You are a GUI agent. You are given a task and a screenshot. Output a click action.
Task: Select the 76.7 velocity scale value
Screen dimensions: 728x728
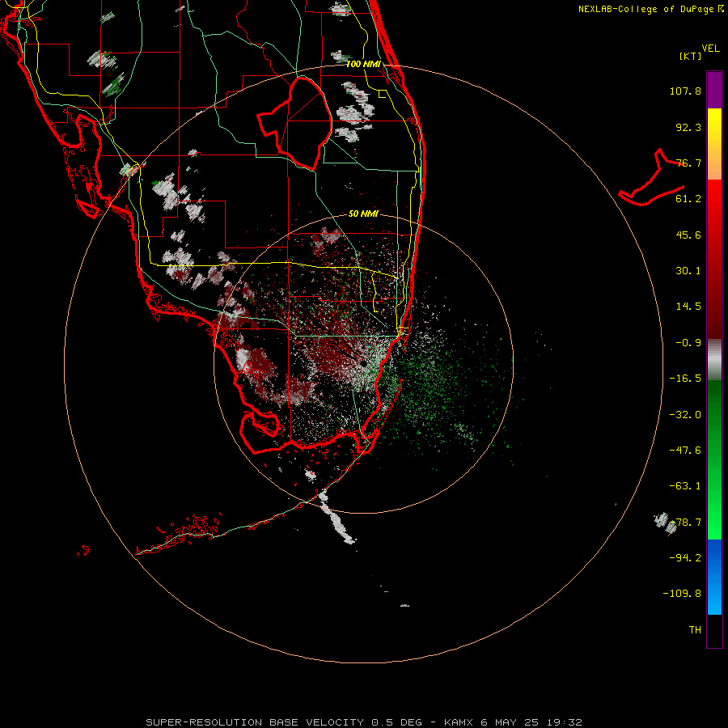click(688, 163)
